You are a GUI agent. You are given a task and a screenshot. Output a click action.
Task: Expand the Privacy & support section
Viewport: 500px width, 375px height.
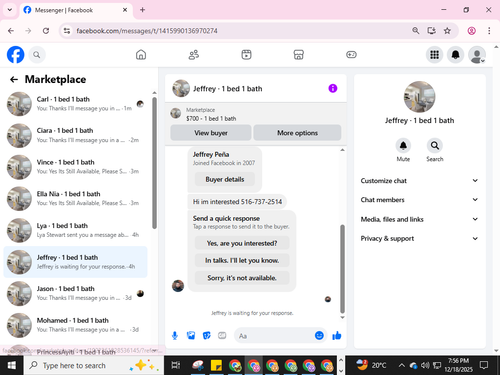click(419, 238)
